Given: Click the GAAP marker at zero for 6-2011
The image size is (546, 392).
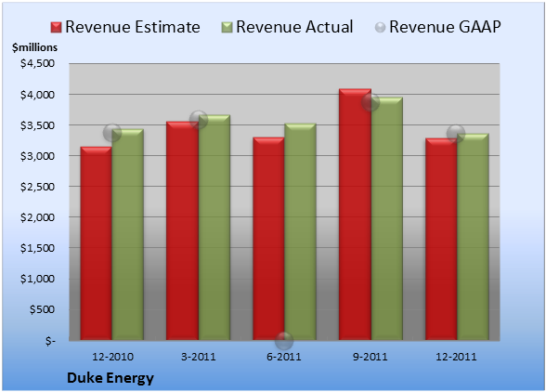Looking at the screenshot, I should [284, 340].
